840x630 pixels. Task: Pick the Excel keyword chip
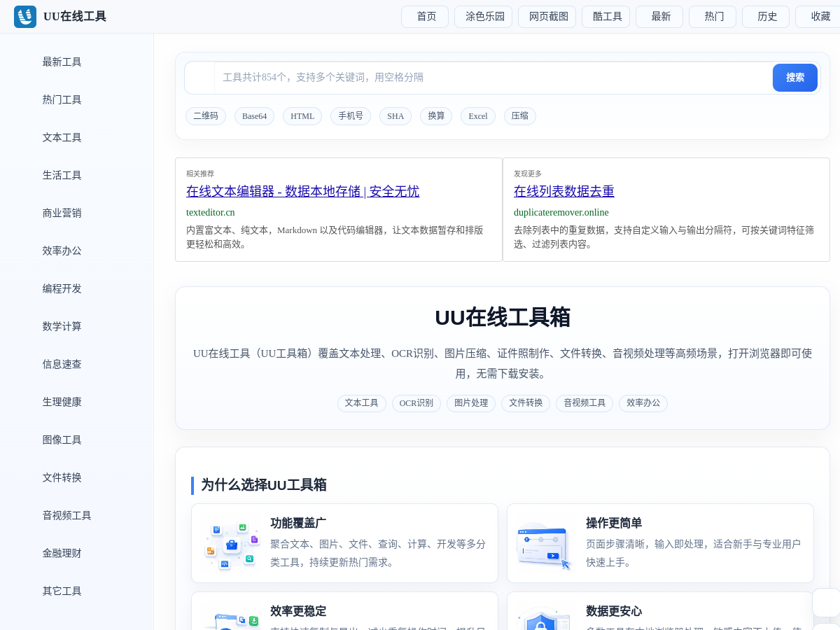pyautogui.click(x=478, y=116)
